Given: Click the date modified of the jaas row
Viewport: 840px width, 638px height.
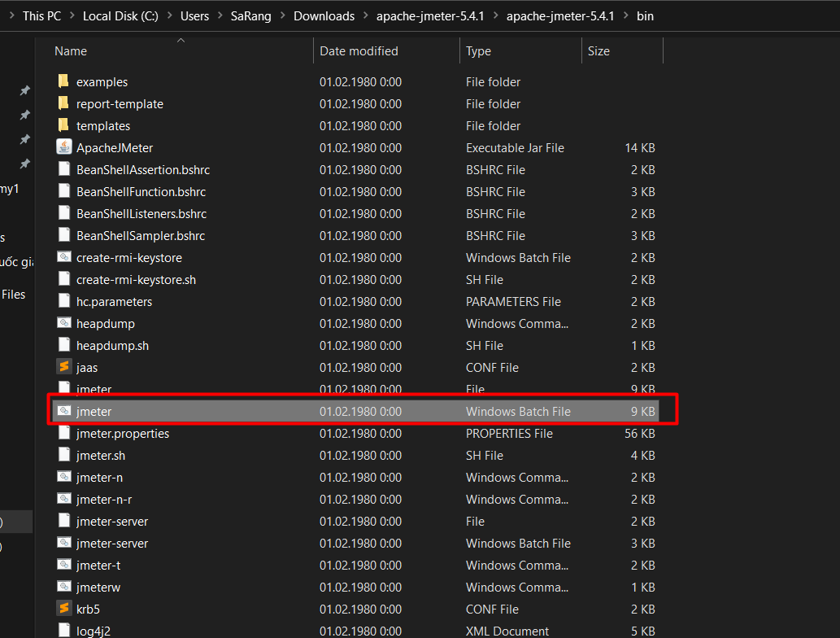Looking at the screenshot, I should pyautogui.click(x=360, y=368).
